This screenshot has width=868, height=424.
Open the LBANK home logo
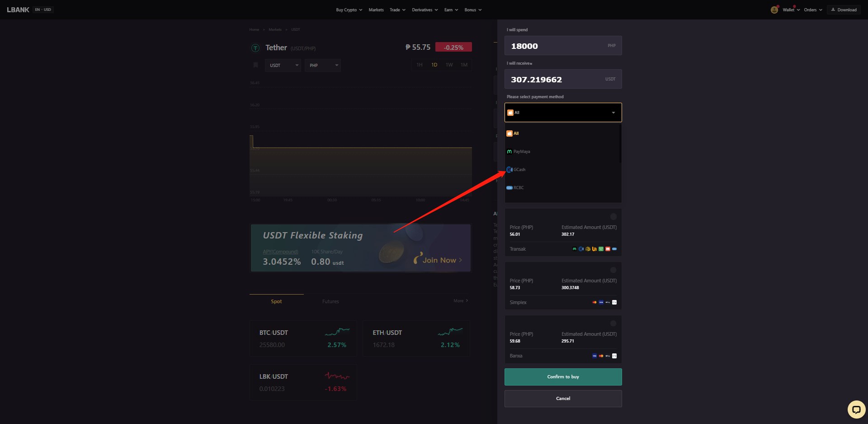click(18, 10)
